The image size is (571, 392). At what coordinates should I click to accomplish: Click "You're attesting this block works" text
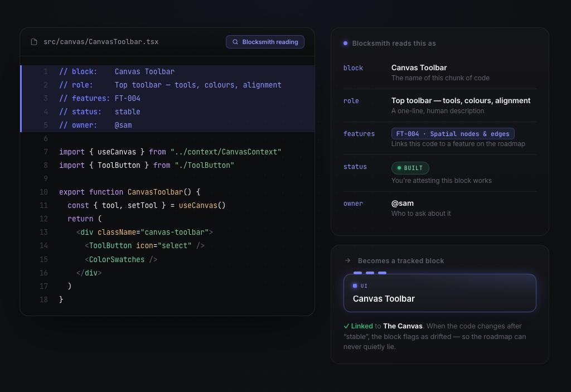coord(442,181)
